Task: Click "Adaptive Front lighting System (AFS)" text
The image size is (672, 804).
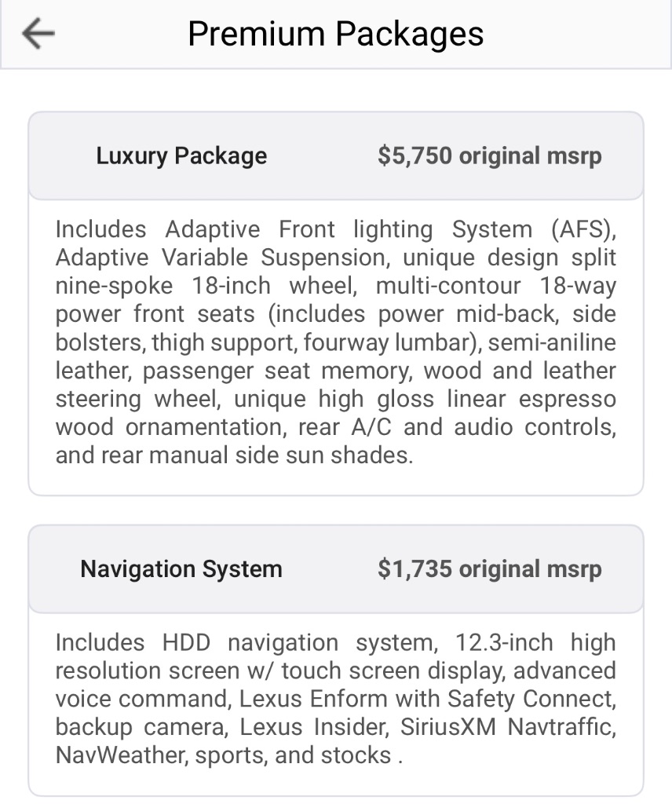Action: pos(390,229)
